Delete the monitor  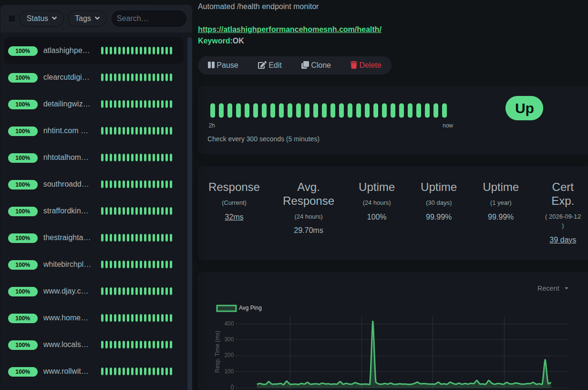pos(366,65)
